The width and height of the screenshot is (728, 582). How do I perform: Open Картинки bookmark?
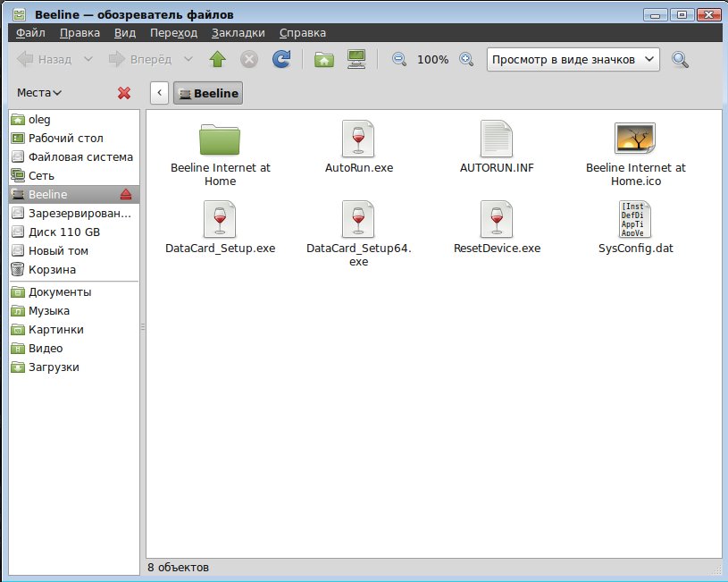[74, 330]
